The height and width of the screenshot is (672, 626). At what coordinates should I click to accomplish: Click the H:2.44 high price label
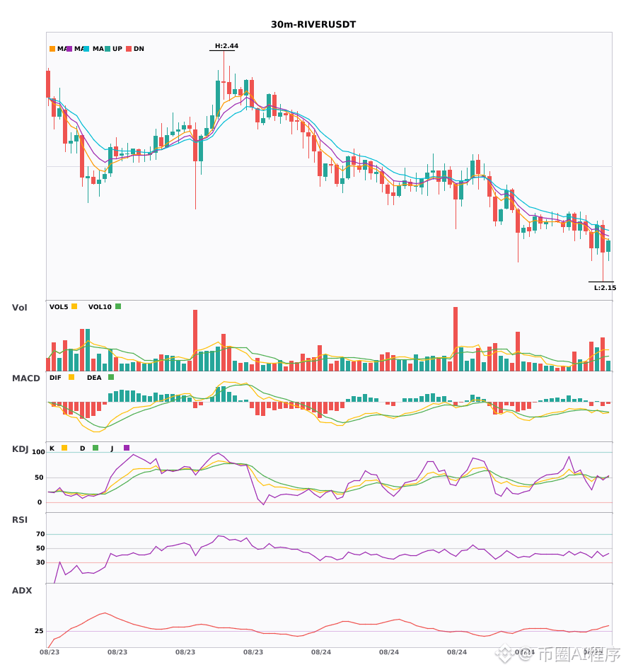[x=226, y=46]
